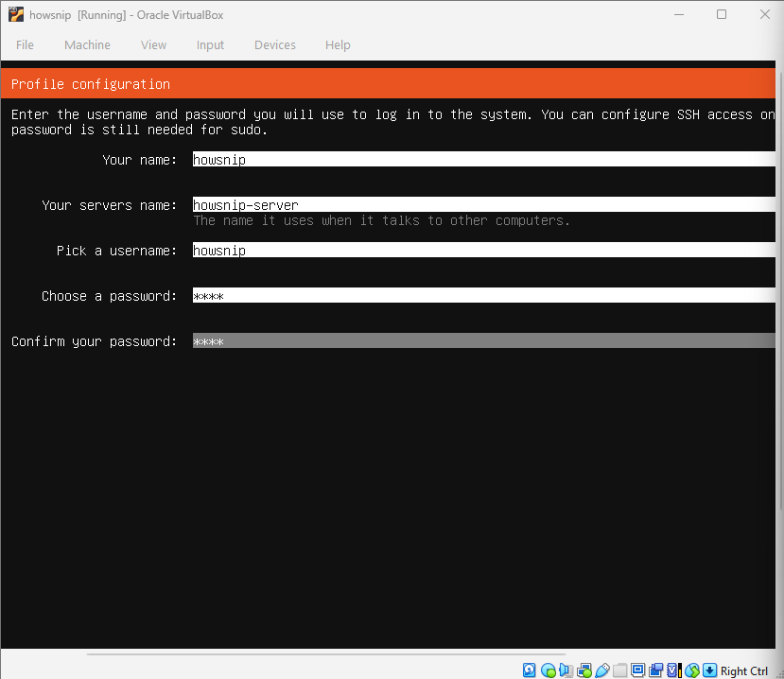This screenshot has height=679, width=784.
Task: Click the display settings status icon
Action: click(638, 670)
